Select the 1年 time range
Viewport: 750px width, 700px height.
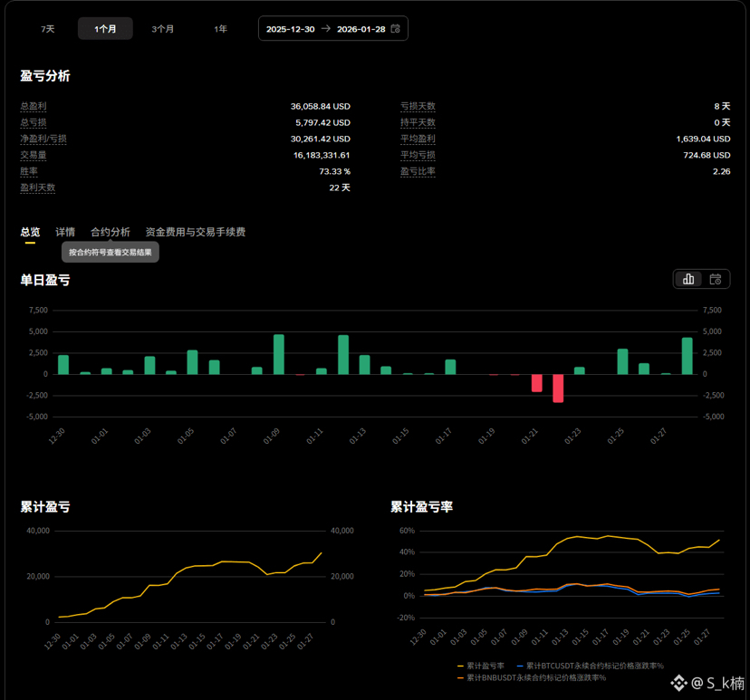[220, 29]
